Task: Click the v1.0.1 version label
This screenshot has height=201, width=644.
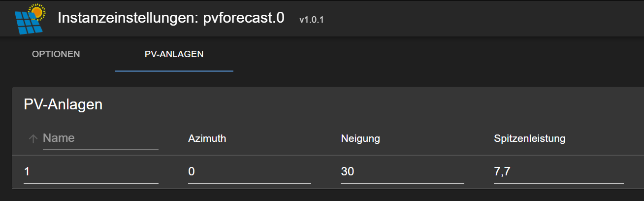Action: click(312, 20)
